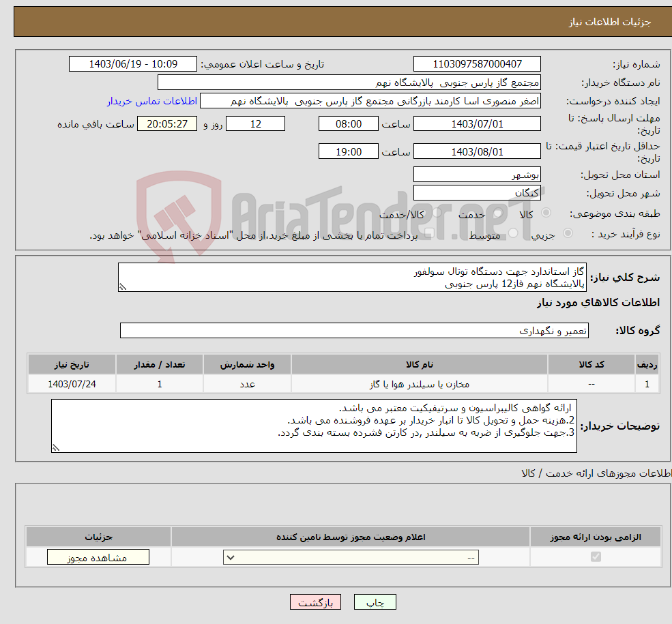Image resolution: width=672 pixels, height=624 pixels.
Task: Click the اطلاعات کالاهای مورد نیاز heading
Action: [x=598, y=303]
